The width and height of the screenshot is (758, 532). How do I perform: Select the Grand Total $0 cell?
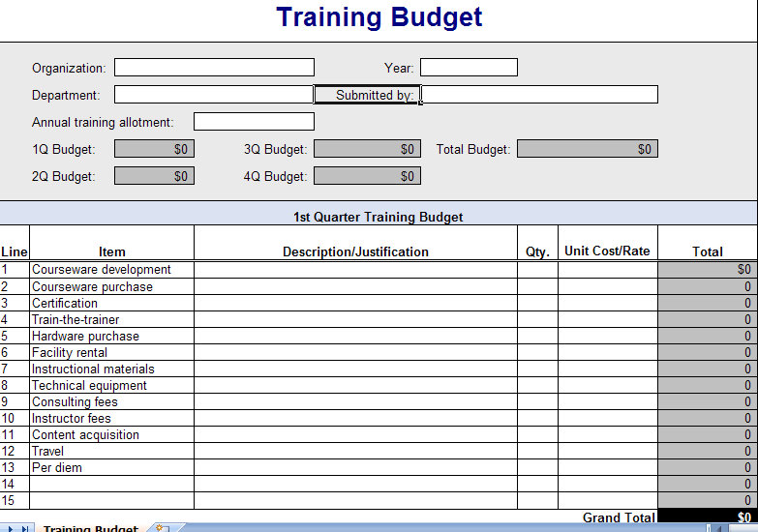[708, 517]
